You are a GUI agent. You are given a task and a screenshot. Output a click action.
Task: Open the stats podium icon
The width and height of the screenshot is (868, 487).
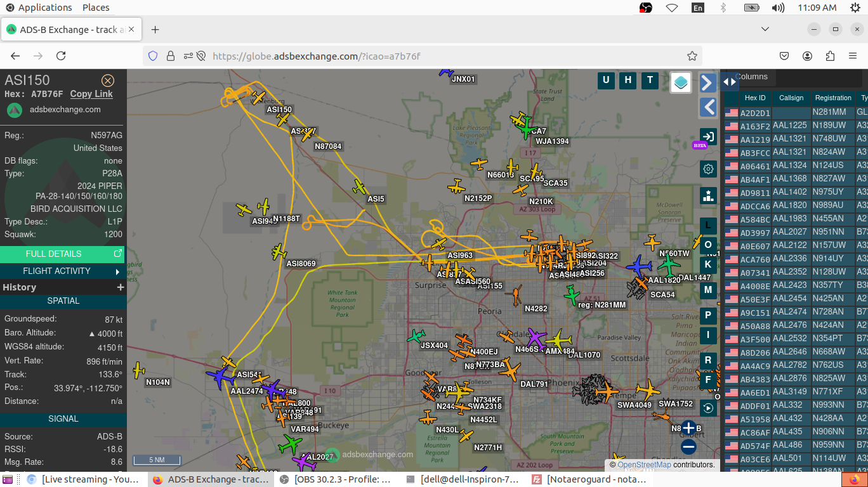[x=708, y=195]
